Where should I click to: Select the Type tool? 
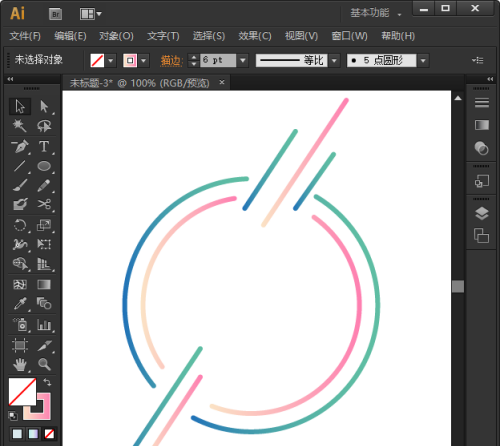[44, 146]
